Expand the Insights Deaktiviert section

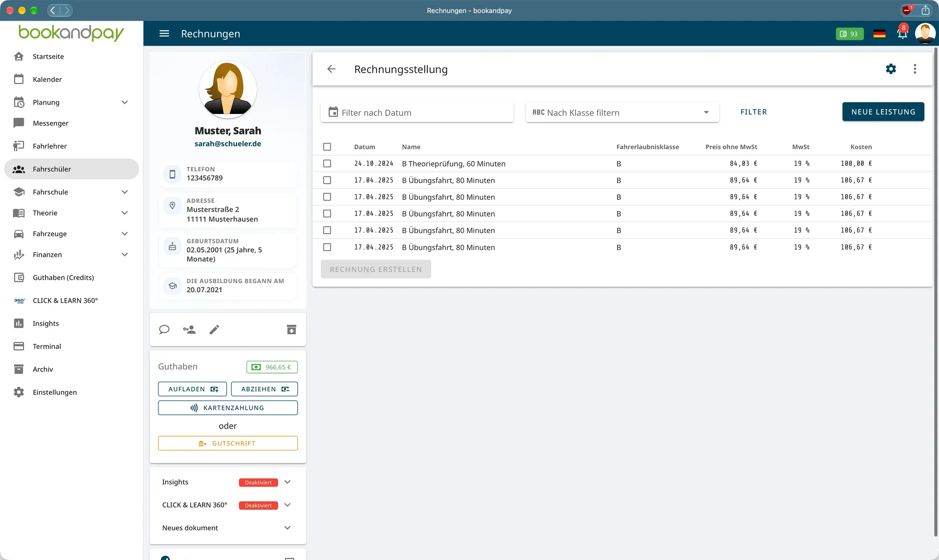click(228, 482)
